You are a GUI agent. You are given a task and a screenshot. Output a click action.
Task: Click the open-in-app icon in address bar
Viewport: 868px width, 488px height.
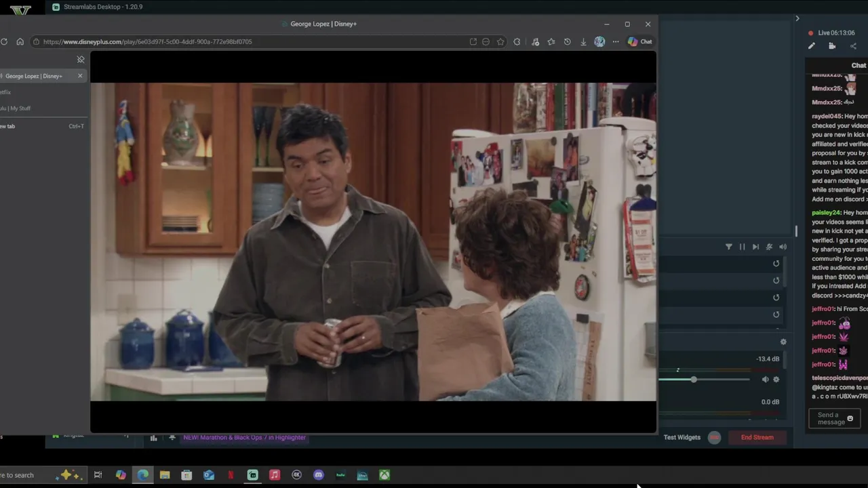tap(473, 41)
